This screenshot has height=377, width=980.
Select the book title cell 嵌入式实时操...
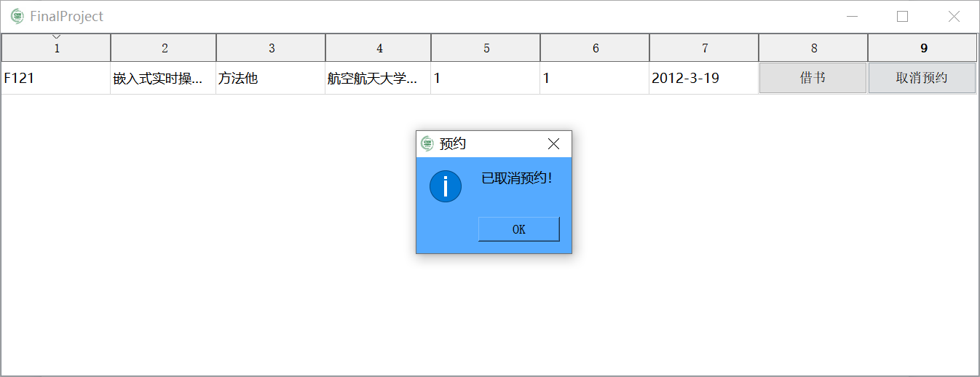(x=164, y=78)
